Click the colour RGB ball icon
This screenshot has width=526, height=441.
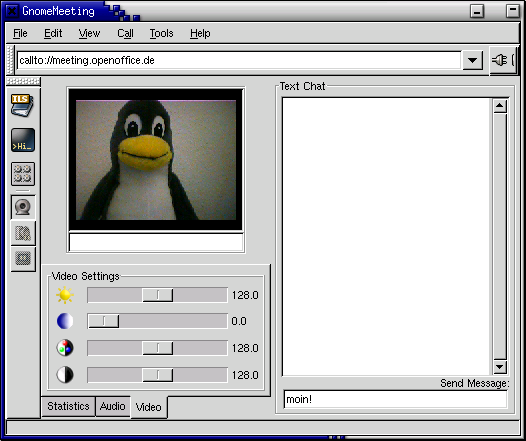65,348
